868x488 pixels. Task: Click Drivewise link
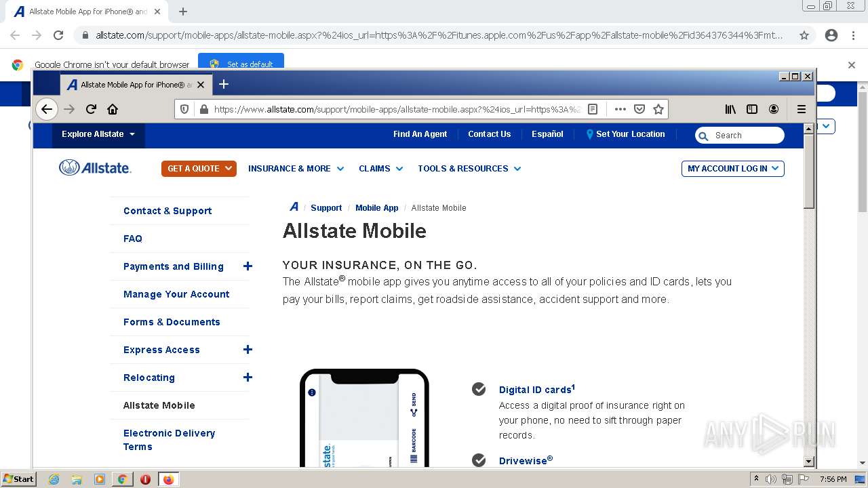click(526, 460)
